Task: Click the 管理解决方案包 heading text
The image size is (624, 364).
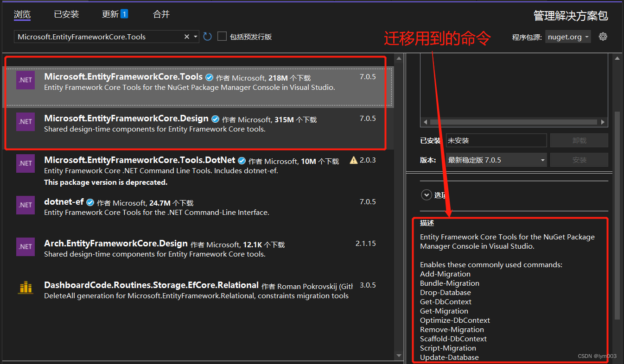Action: pos(571,16)
